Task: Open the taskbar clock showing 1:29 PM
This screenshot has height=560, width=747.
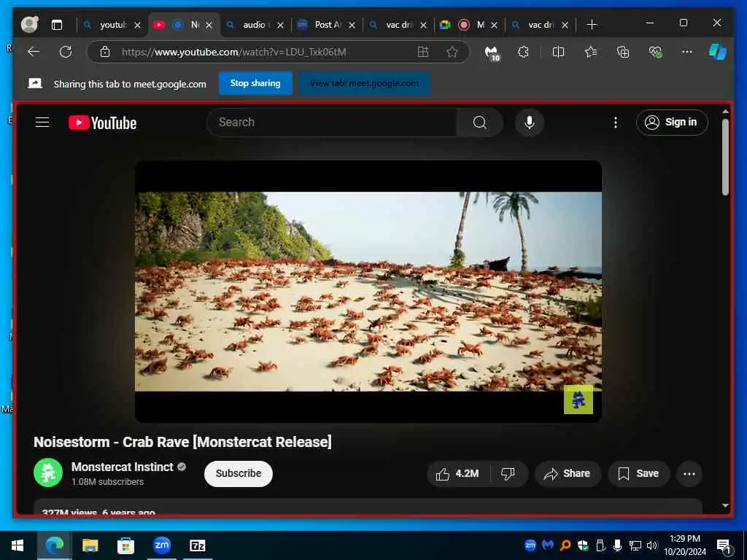Action: (685, 545)
